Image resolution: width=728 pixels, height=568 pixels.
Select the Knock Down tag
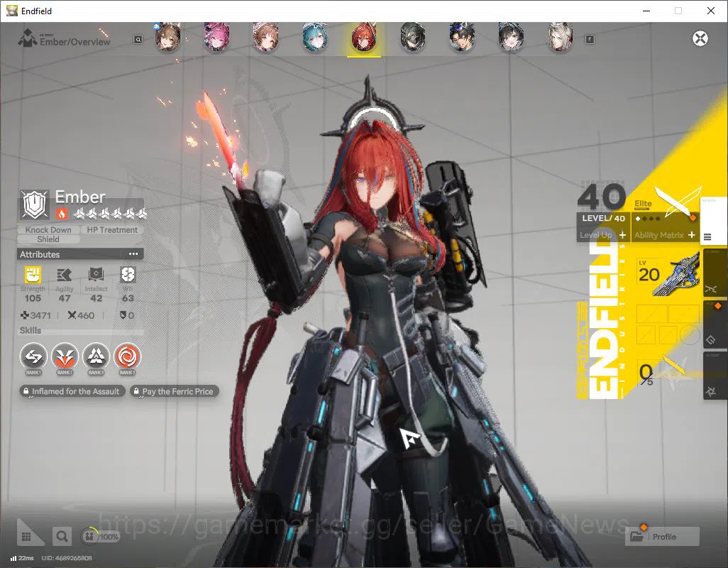[48, 230]
